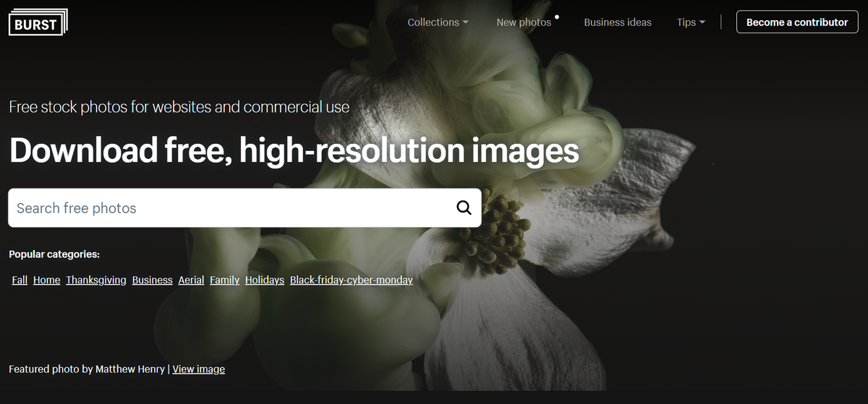Open the Business ideas page
The height and width of the screenshot is (404, 868).
pyautogui.click(x=618, y=22)
